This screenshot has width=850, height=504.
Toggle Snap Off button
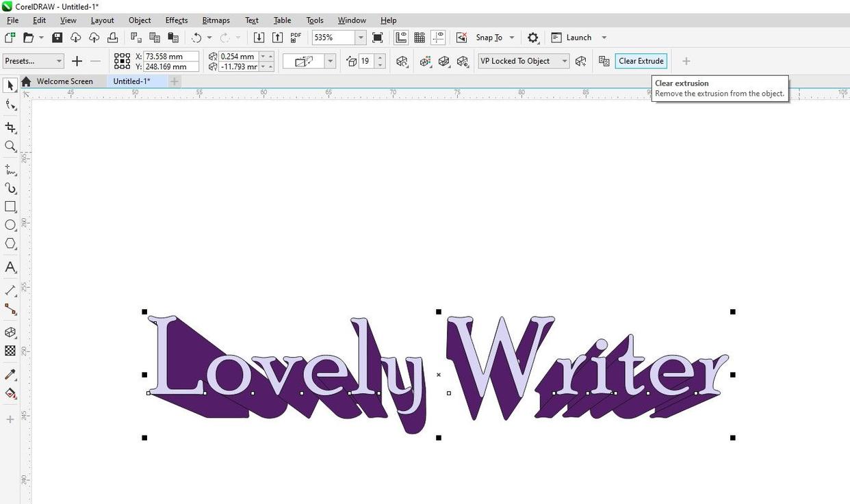point(462,38)
